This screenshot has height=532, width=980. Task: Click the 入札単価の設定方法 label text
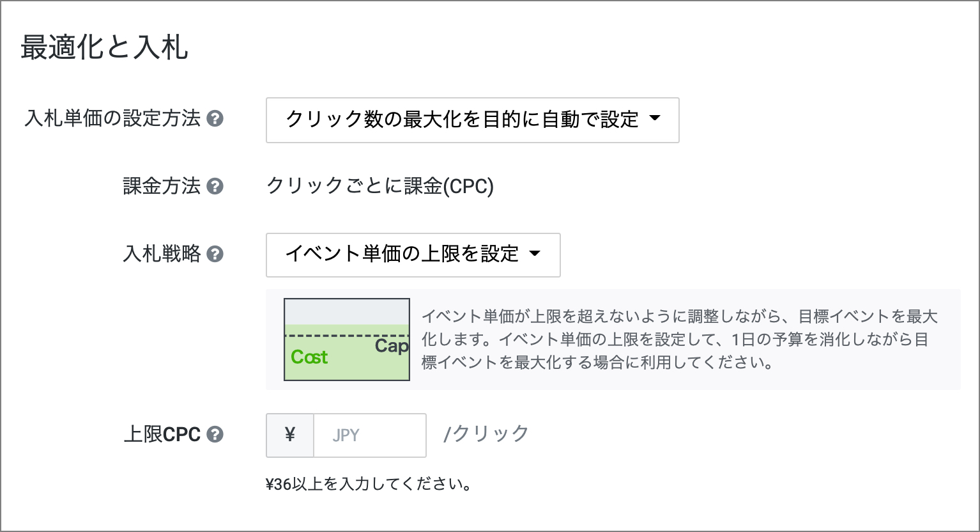[x=112, y=119]
